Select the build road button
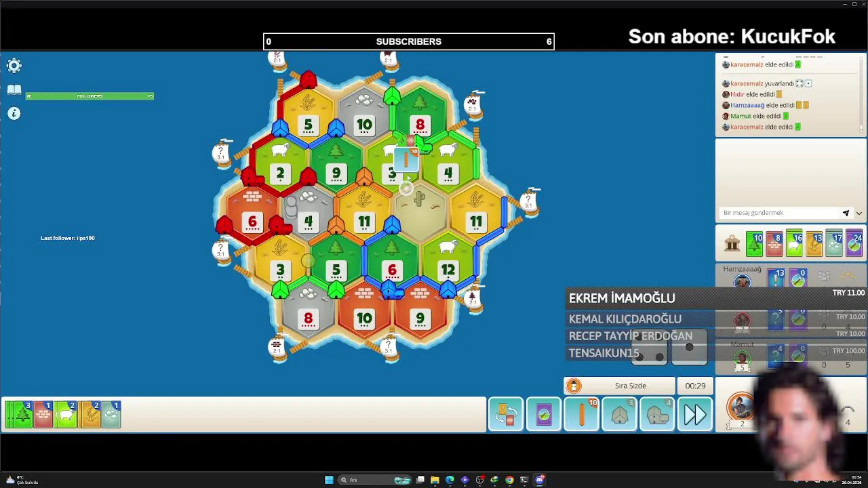The width and height of the screenshot is (868, 488). [582, 414]
